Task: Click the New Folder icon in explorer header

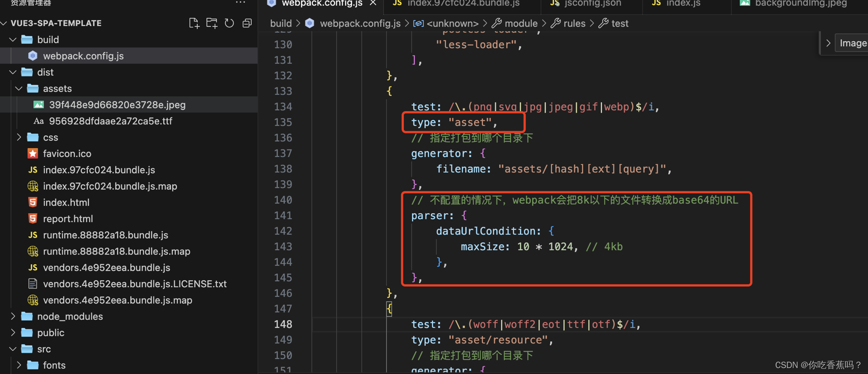Action: tap(212, 23)
